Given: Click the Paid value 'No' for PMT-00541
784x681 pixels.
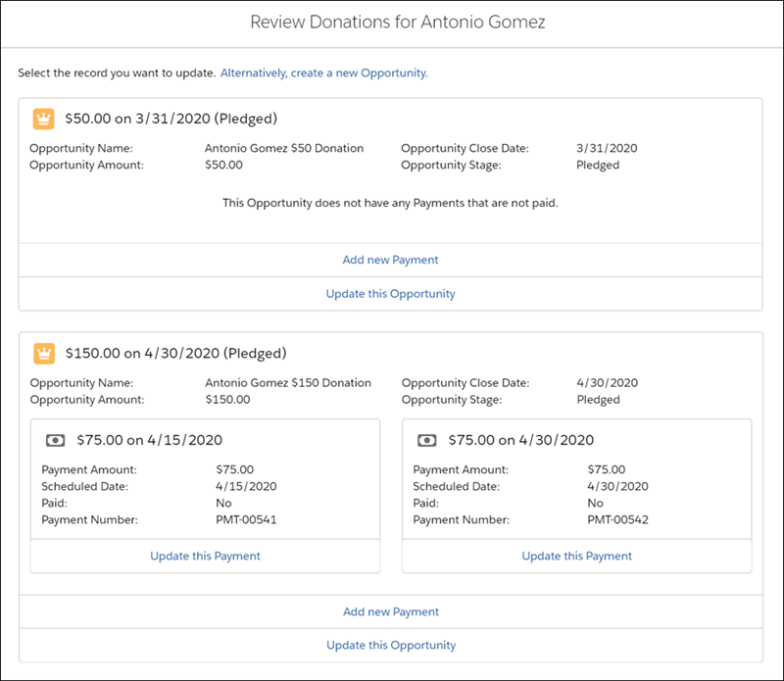Looking at the screenshot, I should coord(223,503).
